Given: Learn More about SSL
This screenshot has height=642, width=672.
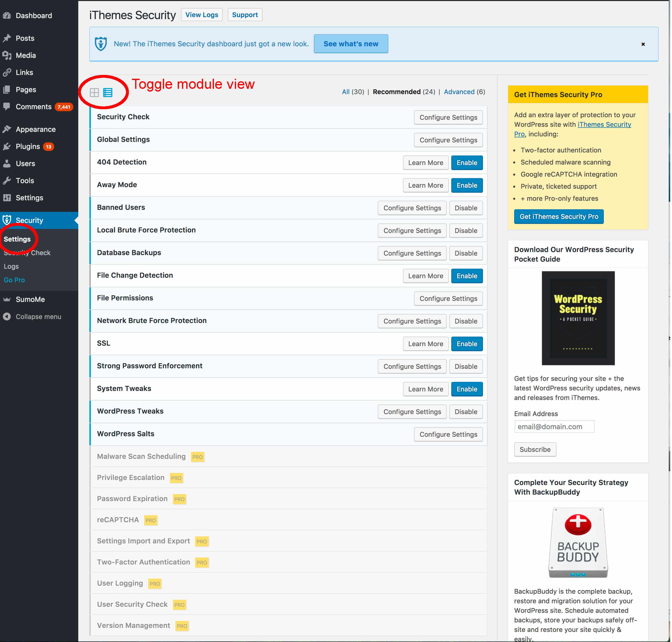Looking at the screenshot, I should click(426, 344).
